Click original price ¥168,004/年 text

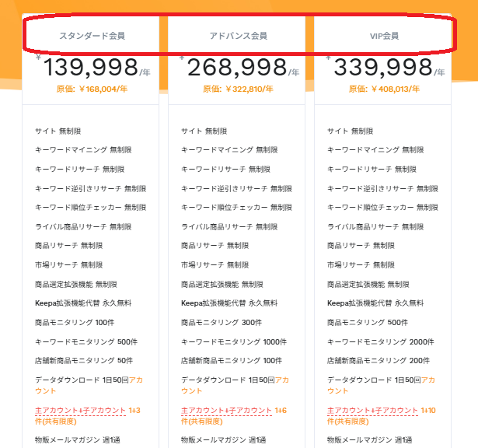coord(92,89)
